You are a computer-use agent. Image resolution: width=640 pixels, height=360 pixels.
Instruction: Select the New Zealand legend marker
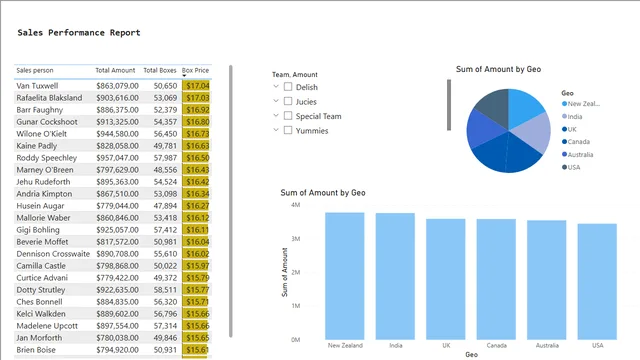pos(564,104)
